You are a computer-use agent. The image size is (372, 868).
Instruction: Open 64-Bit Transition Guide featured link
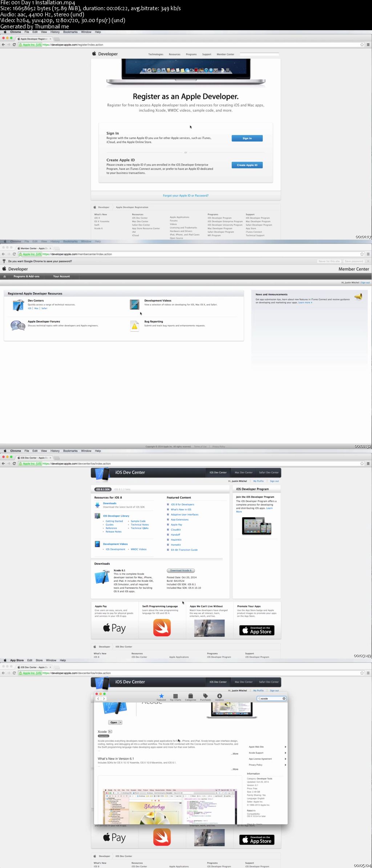(x=184, y=550)
